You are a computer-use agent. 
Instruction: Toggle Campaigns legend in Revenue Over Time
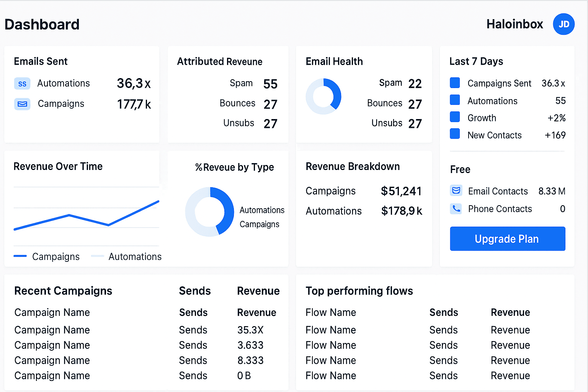point(47,256)
